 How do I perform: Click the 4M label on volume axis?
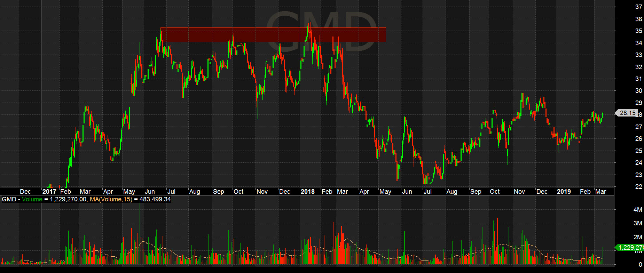tap(637, 210)
